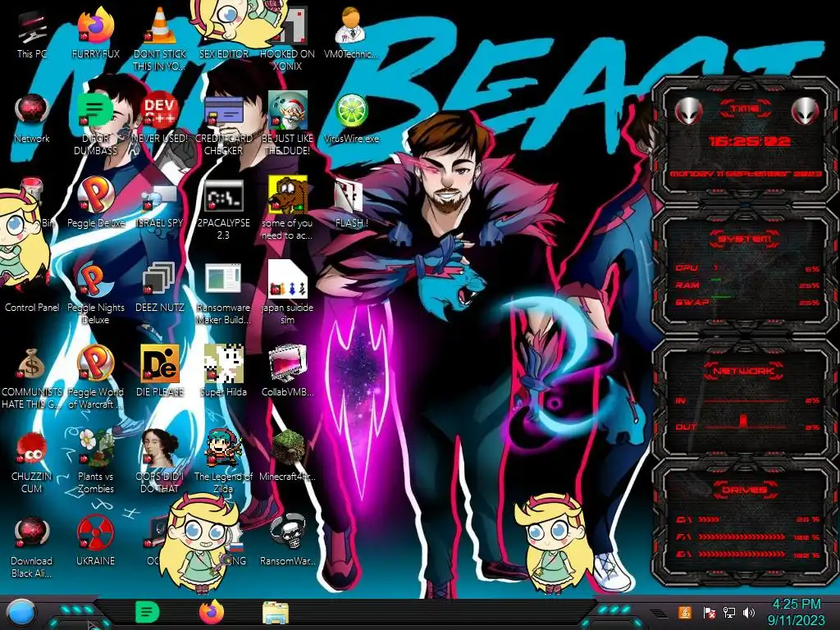
Task: Open the OOPS DID I DO THAT portrait icon
Action: tap(160, 461)
